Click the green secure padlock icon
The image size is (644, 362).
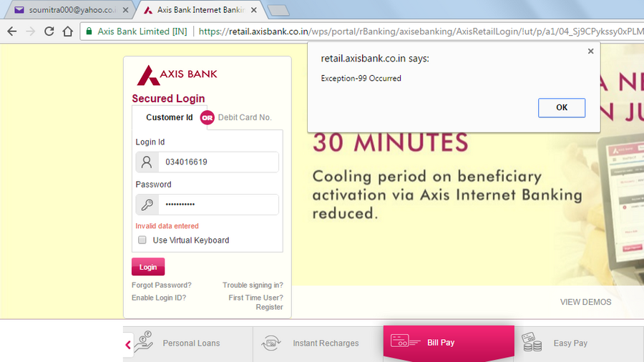point(89,31)
